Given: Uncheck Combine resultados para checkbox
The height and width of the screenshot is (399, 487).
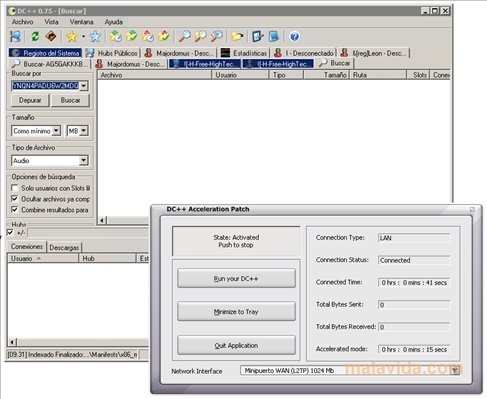Looking at the screenshot, I should [14, 210].
